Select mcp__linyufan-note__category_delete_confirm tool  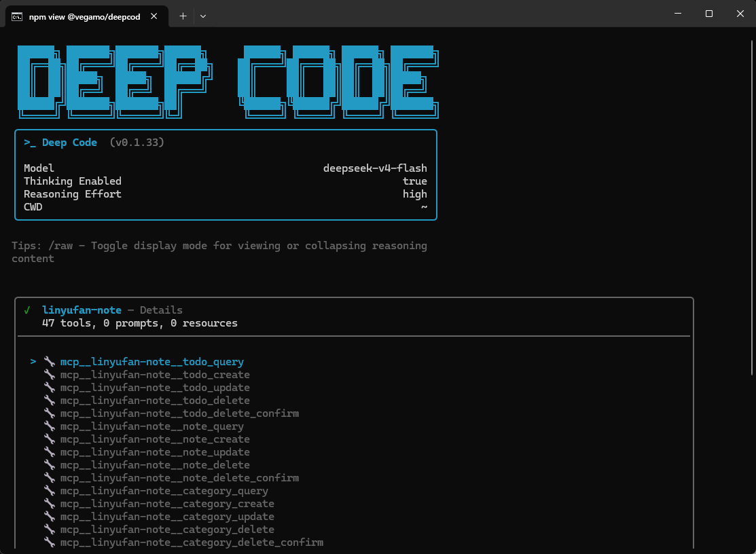192,542
